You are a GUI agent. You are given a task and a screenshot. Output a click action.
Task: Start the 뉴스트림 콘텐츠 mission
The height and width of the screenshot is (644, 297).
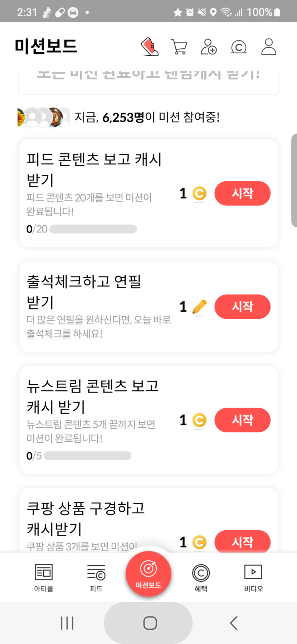point(242,420)
